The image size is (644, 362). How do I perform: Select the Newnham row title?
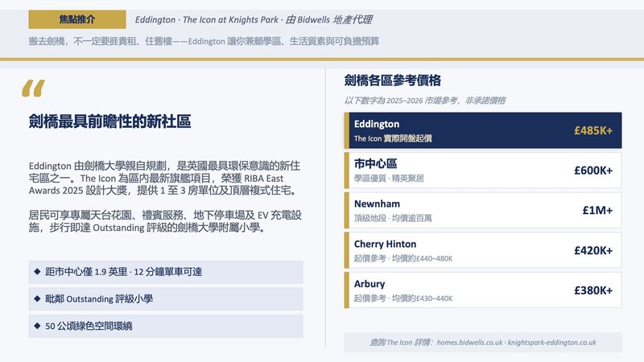[377, 204]
